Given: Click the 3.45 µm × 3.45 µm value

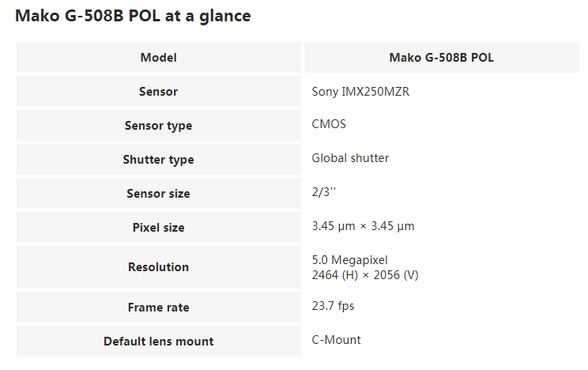Looking at the screenshot, I should (x=363, y=226).
